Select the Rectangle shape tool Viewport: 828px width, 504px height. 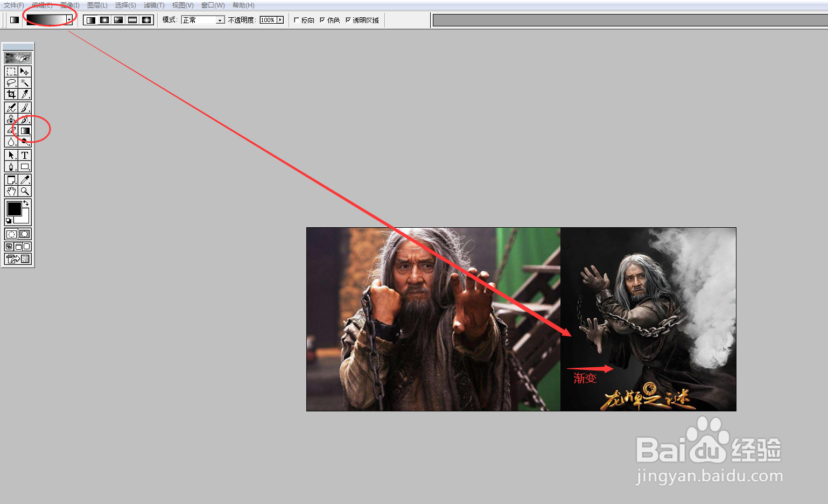(25, 167)
